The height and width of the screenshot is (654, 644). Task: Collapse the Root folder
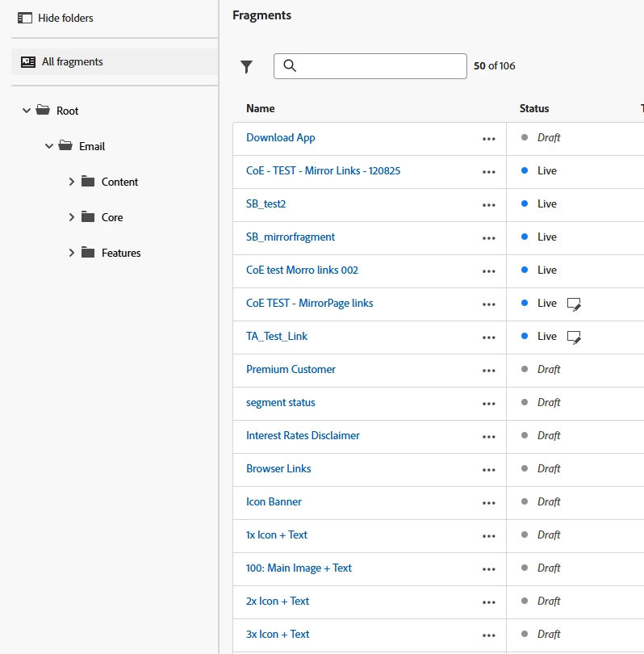(x=27, y=111)
